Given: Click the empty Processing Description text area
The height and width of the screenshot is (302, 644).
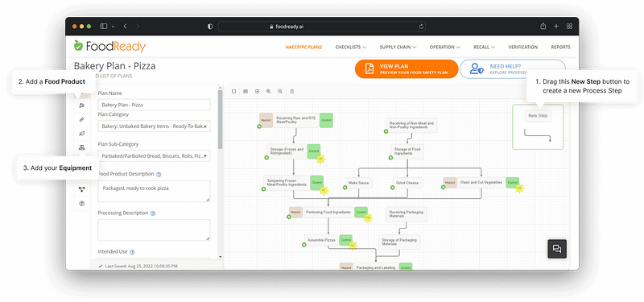Looking at the screenshot, I should (x=154, y=230).
